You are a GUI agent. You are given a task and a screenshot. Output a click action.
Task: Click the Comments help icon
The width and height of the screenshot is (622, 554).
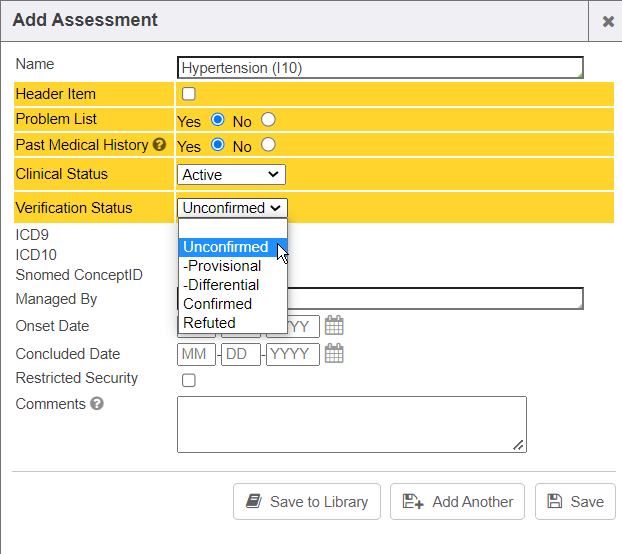(x=97, y=404)
